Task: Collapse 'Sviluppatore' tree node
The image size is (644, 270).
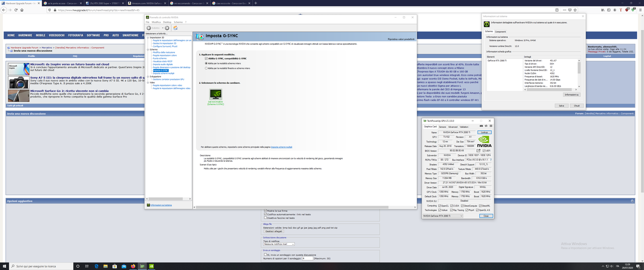Action: click(x=147, y=77)
